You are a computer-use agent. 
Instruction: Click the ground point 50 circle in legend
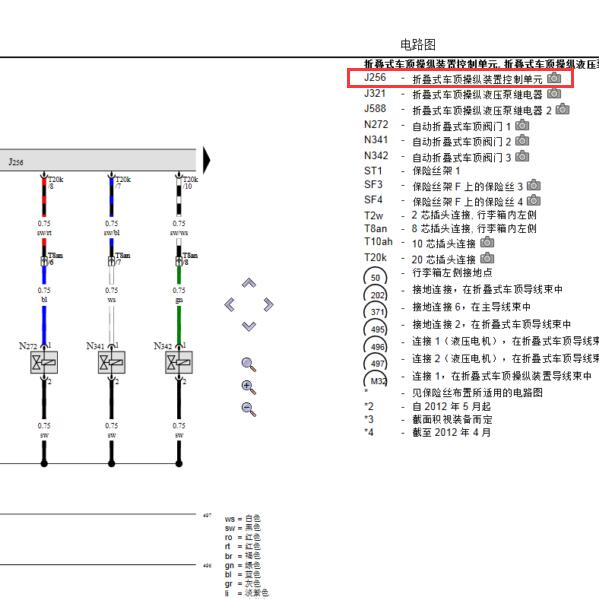pos(375,277)
